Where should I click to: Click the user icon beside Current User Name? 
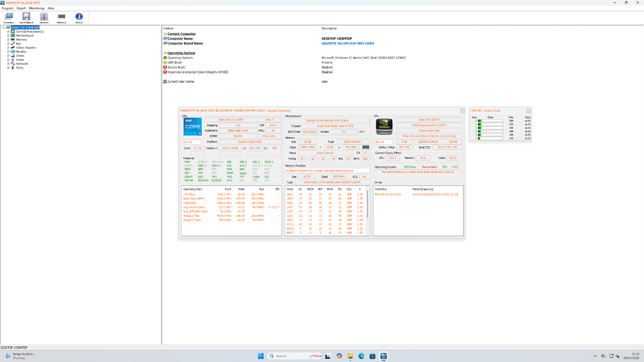pos(165,82)
